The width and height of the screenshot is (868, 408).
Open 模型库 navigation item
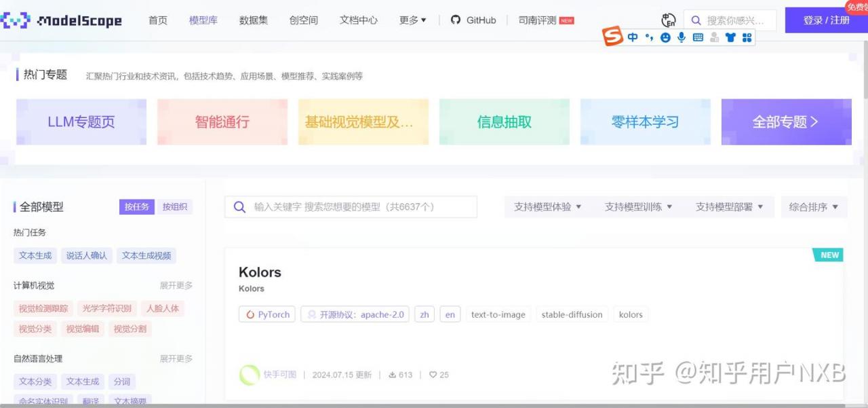203,20
